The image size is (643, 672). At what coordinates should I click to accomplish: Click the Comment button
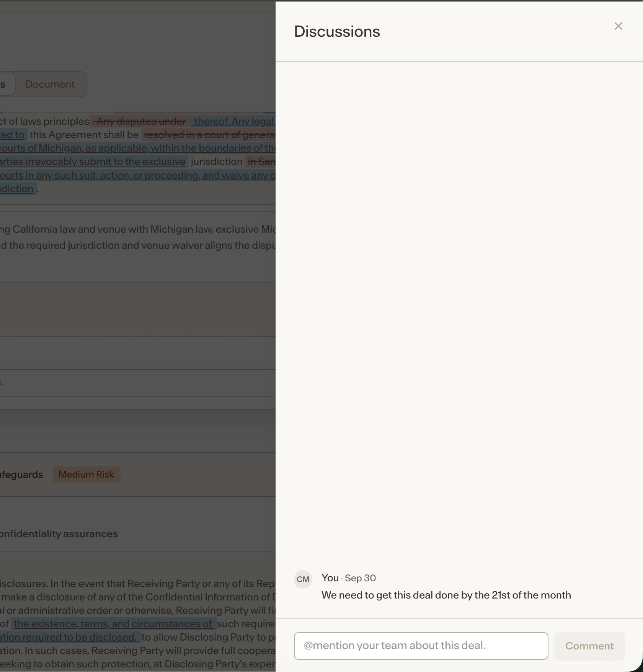[589, 646]
